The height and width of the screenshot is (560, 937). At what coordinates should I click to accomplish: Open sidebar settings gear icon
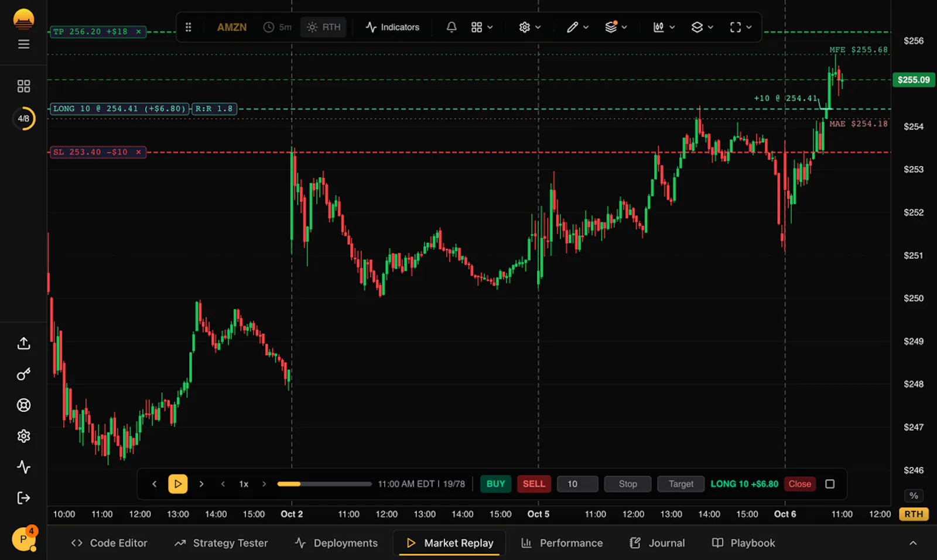point(23,436)
